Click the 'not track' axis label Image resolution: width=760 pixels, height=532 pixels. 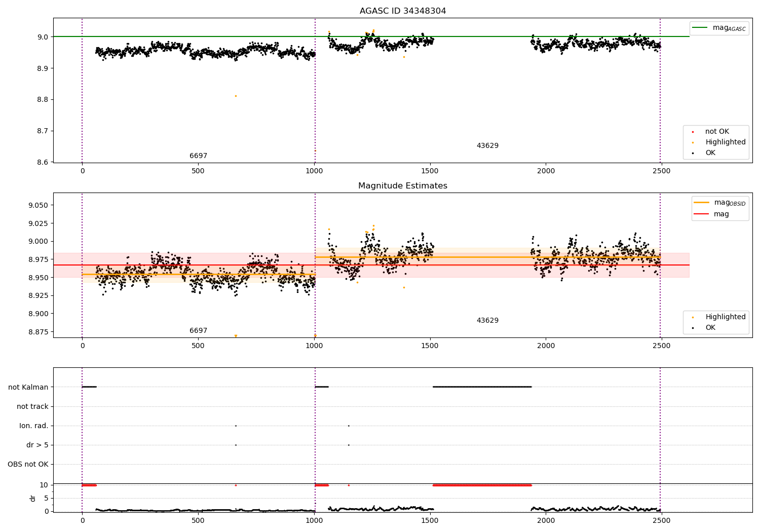point(32,406)
